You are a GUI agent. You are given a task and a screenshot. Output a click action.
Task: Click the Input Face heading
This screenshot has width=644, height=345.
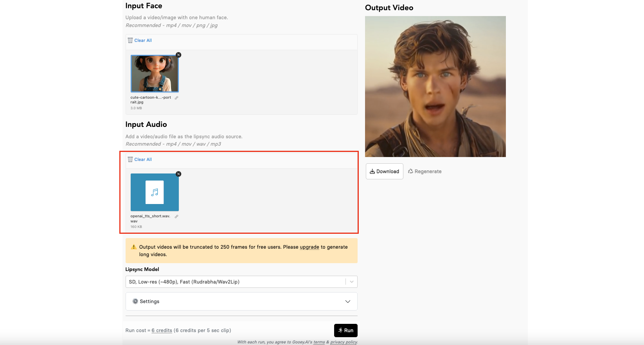click(144, 6)
